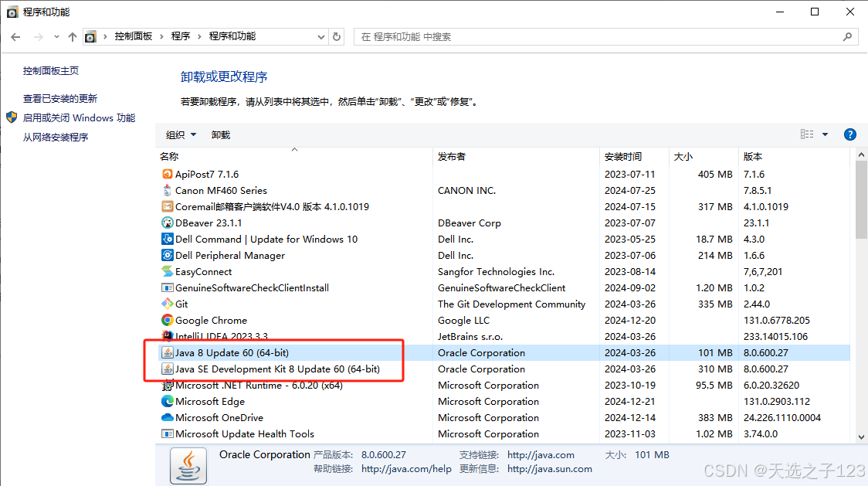This screenshot has height=486, width=868.
Task: Click the Dell Command Update icon
Action: pos(167,239)
